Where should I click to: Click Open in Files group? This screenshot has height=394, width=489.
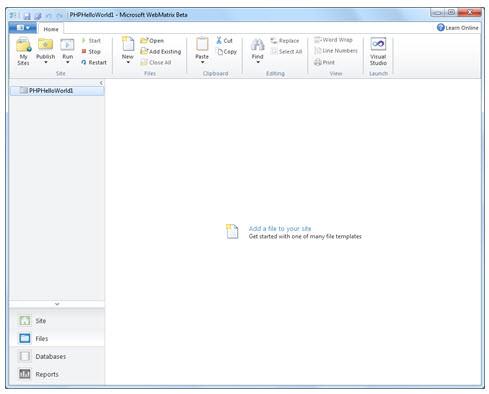point(152,41)
